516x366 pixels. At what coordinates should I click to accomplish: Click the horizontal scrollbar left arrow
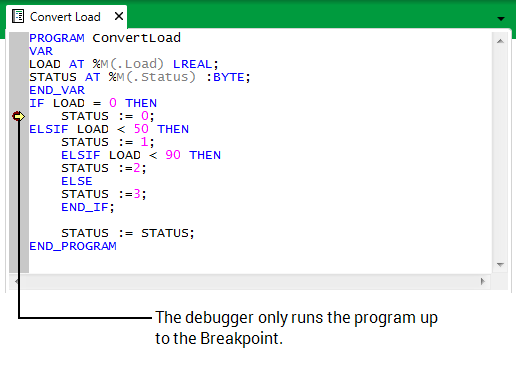[16, 281]
